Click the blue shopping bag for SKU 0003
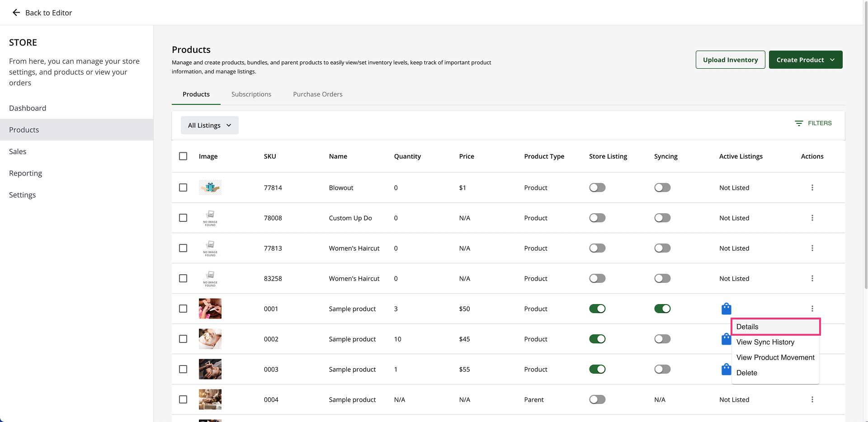This screenshot has height=422, width=868. point(726,369)
